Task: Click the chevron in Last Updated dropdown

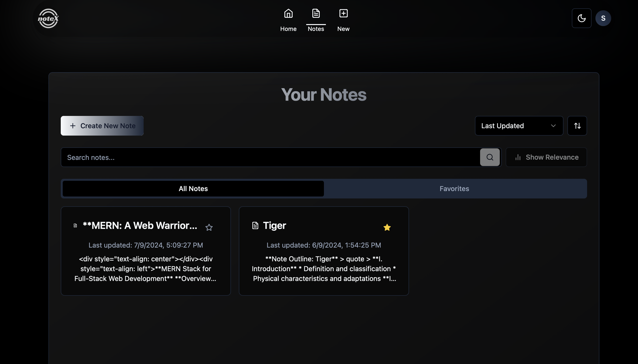Action: point(553,126)
